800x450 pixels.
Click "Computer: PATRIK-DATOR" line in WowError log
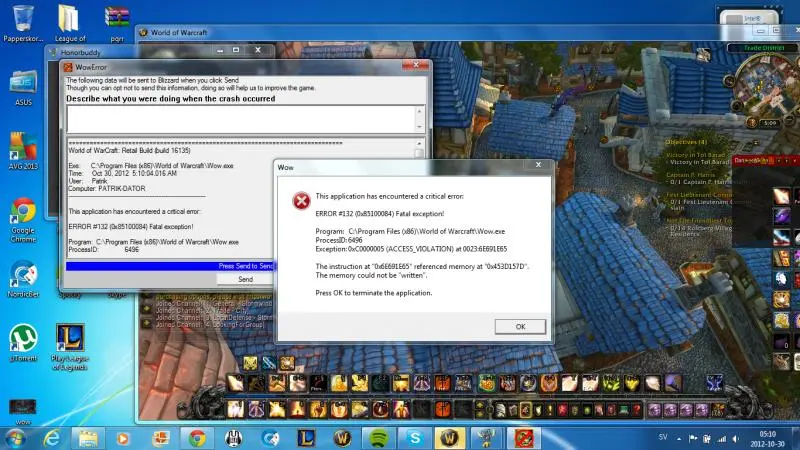(x=107, y=188)
